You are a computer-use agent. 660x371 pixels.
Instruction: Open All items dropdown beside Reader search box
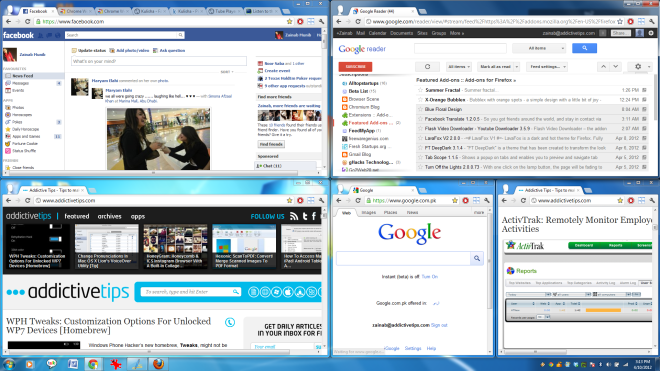click(539, 48)
